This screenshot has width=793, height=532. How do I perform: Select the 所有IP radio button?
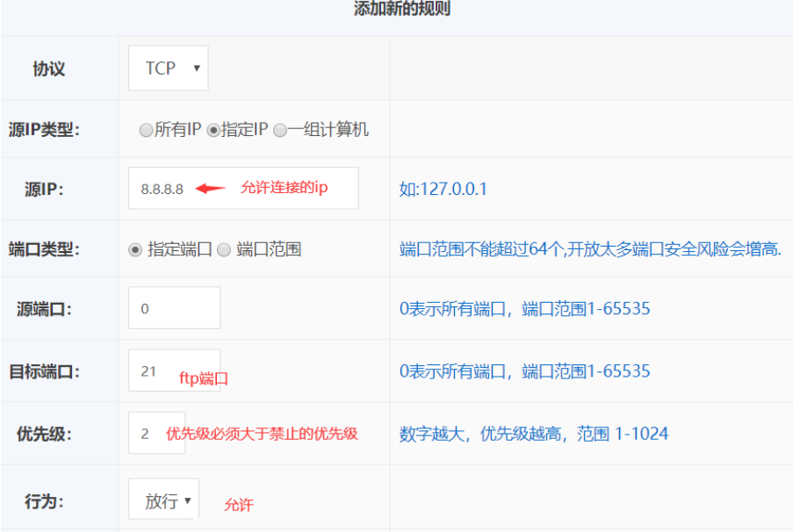146,130
